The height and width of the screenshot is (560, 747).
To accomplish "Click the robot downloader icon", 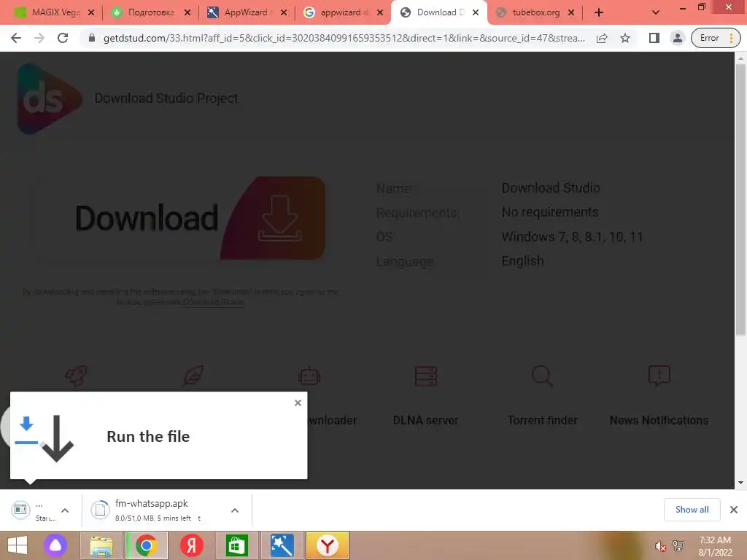I will [309, 376].
